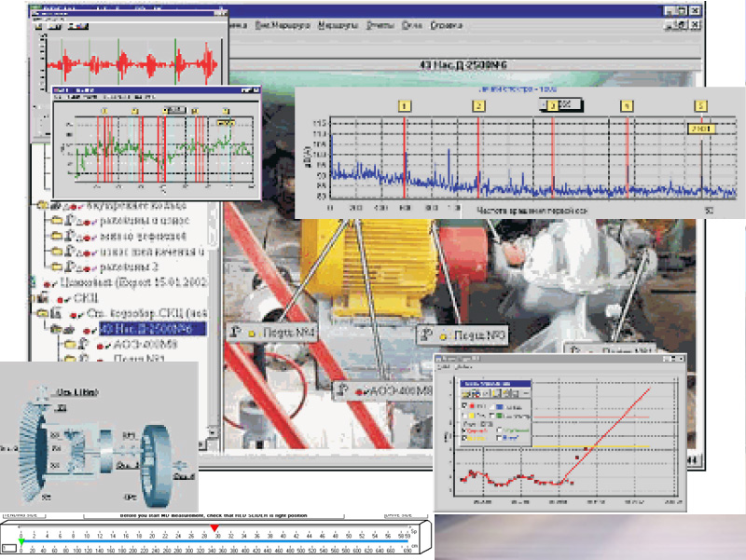Click the green triangle marker at ruler start
This screenshot has width=746, height=560.
click(x=21, y=542)
